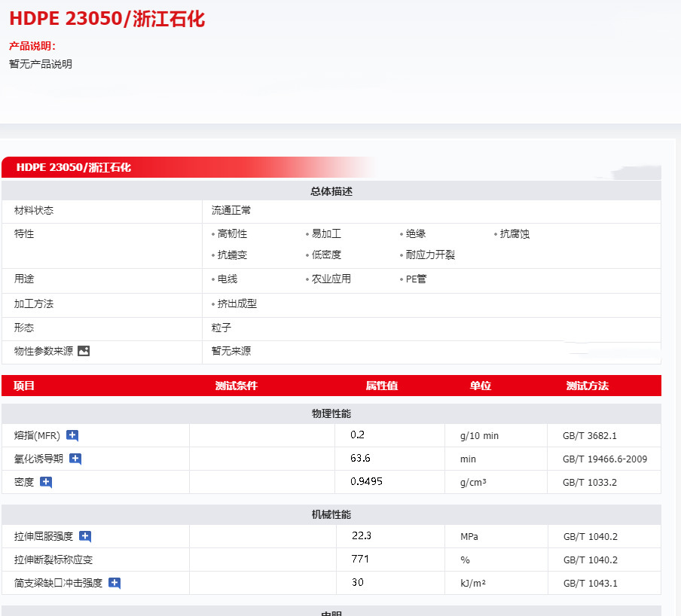Click the value 流通正常
The height and width of the screenshot is (616, 681).
coord(231,211)
